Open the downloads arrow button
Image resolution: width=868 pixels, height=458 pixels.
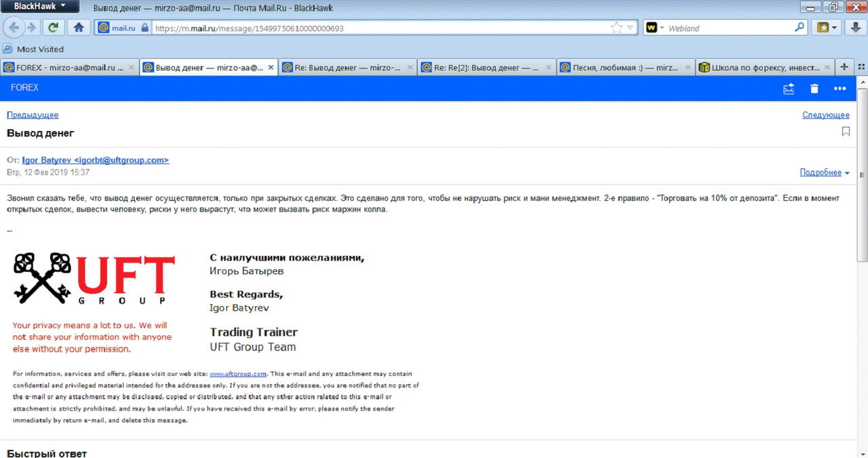(856, 28)
